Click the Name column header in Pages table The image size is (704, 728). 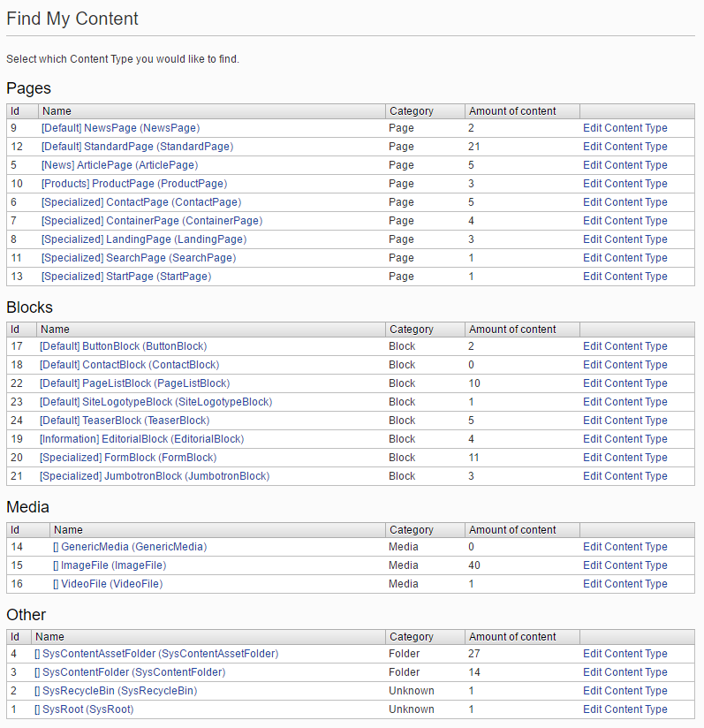coord(57,111)
